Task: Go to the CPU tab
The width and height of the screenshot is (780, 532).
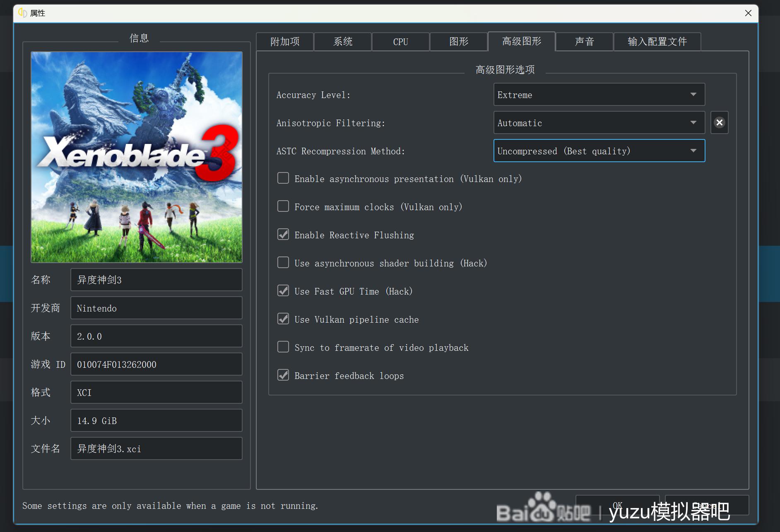Action: tap(401, 42)
